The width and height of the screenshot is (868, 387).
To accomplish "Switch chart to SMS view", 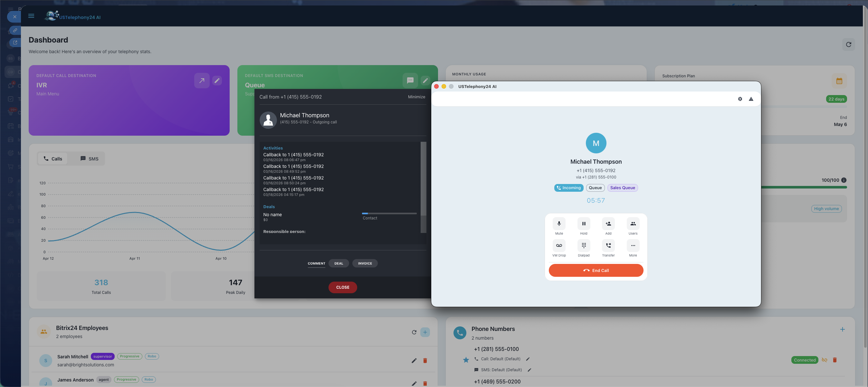I will coord(89,159).
